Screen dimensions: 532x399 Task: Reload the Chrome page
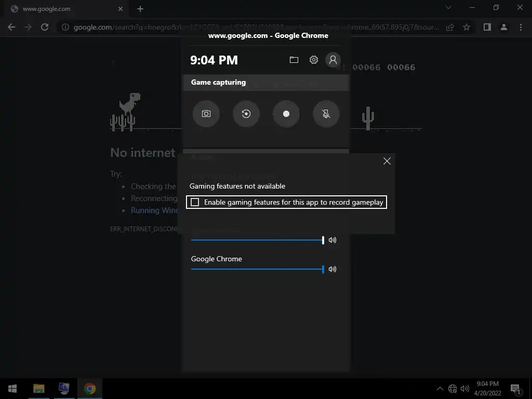pyautogui.click(x=45, y=27)
